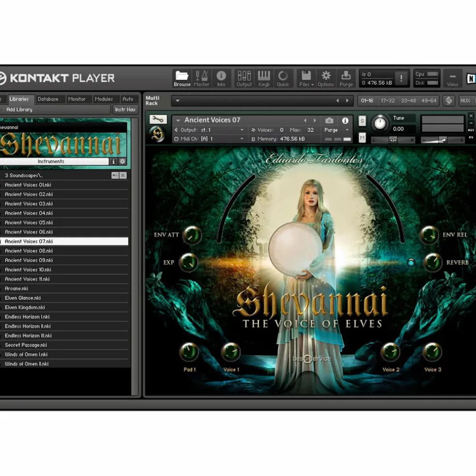Select the 01-16 rack page

(x=367, y=101)
